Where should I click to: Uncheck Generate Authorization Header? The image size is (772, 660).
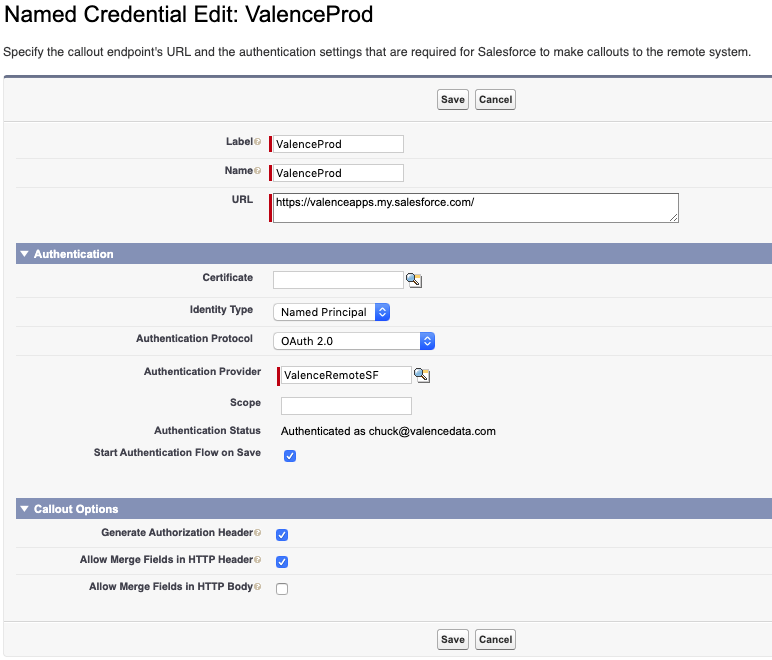coord(282,535)
